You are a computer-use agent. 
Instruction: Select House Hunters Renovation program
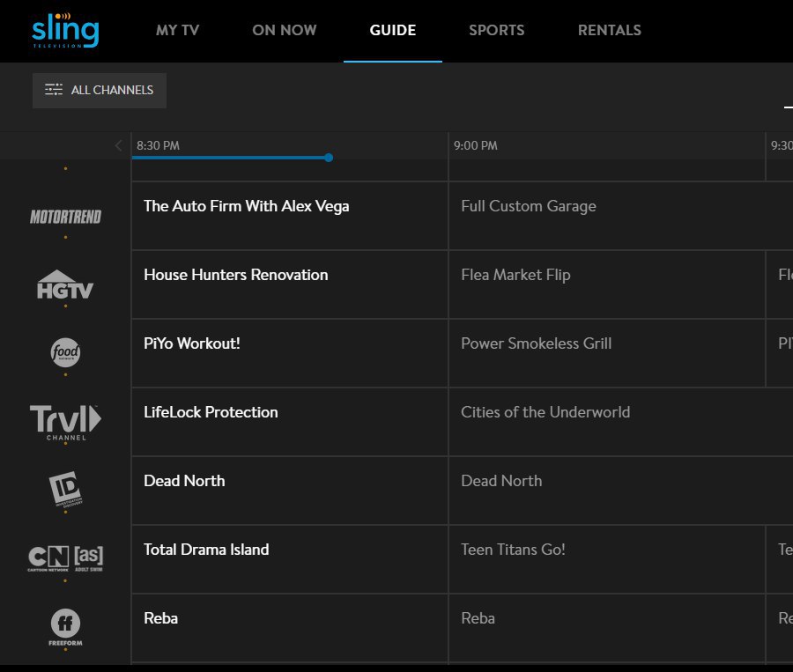click(x=236, y=275)
